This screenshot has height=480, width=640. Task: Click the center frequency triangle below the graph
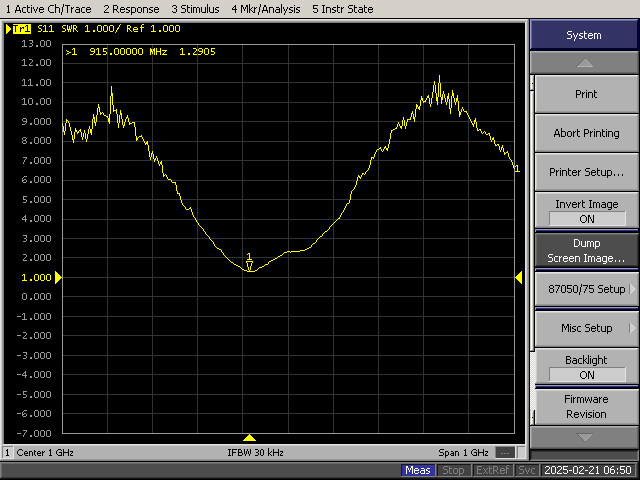[250, 438]
